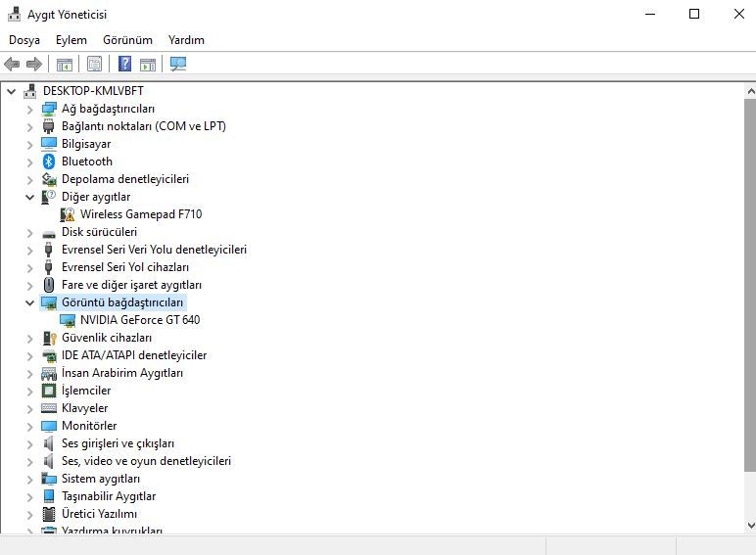Maximize the Aygıt Yöneticisi window
The height and width of the screenshot is (555, 756).
point(694,14)
